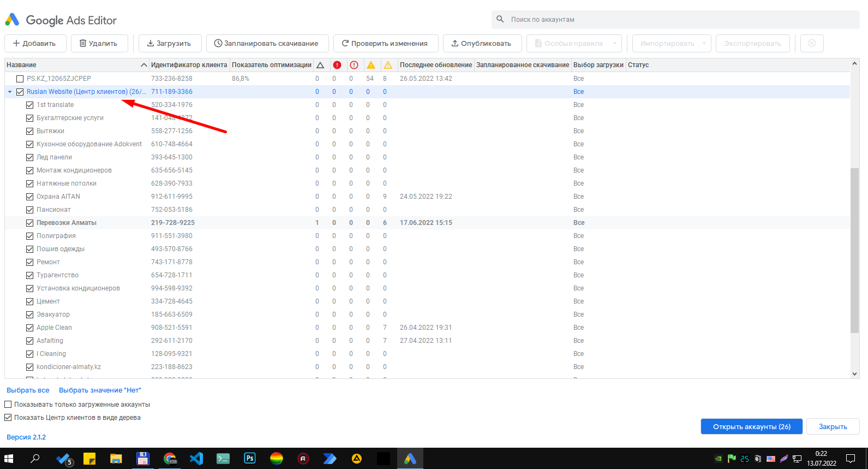Click the Версия 2.1.2 link
Image resolution: width=868 pixels, height=469 pixels.
point(26,437)
